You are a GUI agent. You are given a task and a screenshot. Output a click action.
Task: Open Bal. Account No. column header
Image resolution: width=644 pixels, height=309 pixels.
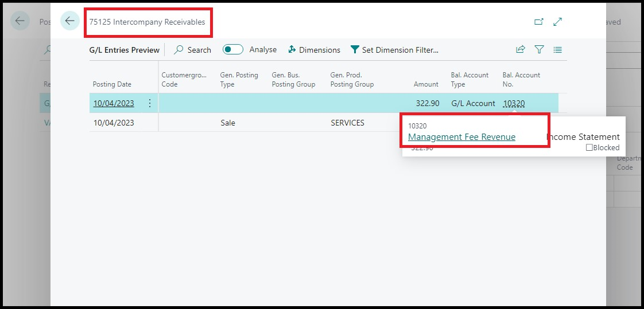(522, 80)
